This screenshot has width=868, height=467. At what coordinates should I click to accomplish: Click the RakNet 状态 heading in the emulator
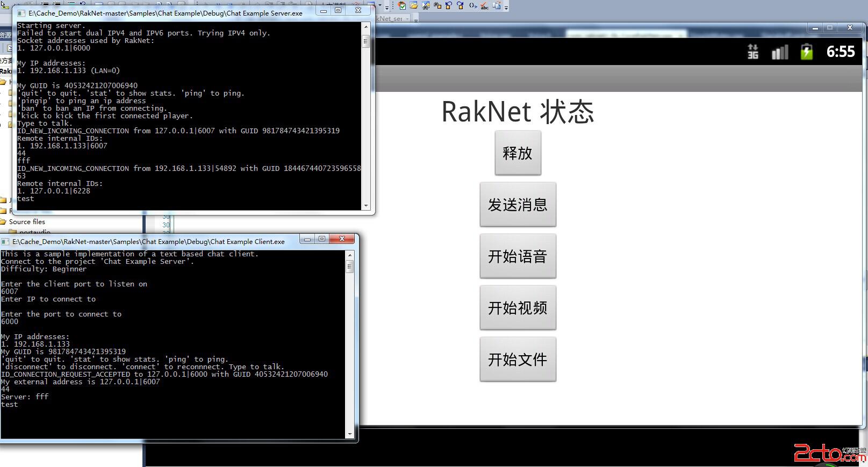click(x=518, y=112)
